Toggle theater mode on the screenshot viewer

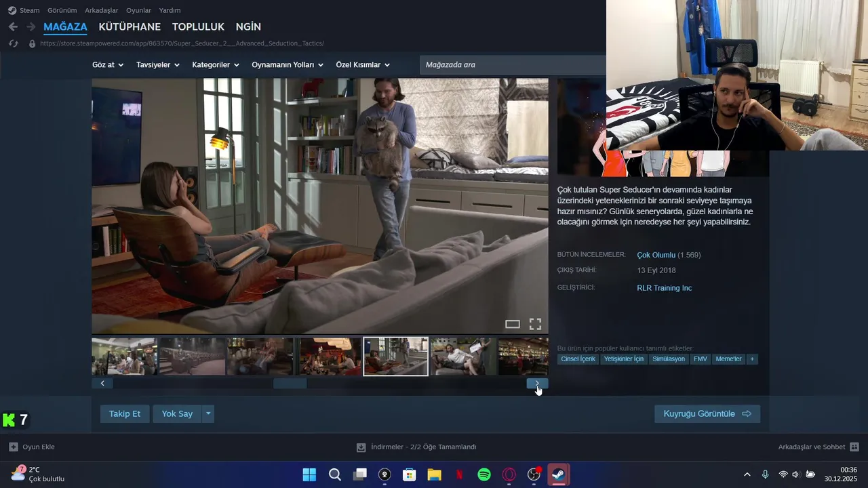click(x=513, y=324)
